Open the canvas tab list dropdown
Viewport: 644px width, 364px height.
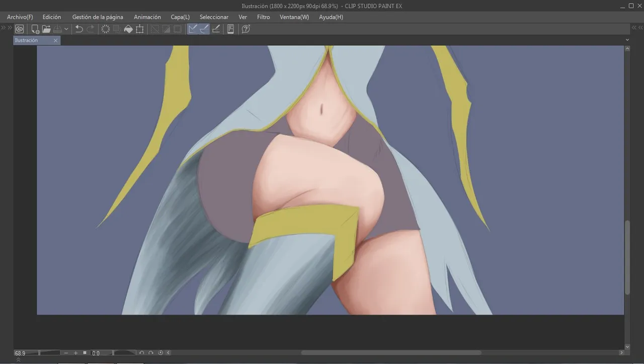pyautogui.click(x=627, y=40)
